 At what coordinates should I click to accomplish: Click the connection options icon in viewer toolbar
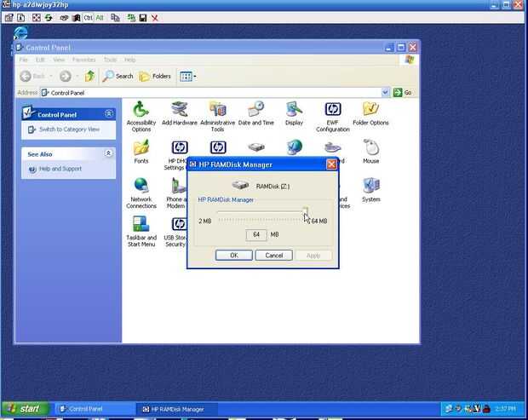9,18
